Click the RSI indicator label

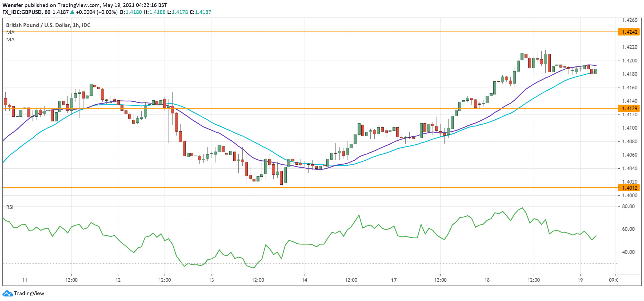coord(10,207)
